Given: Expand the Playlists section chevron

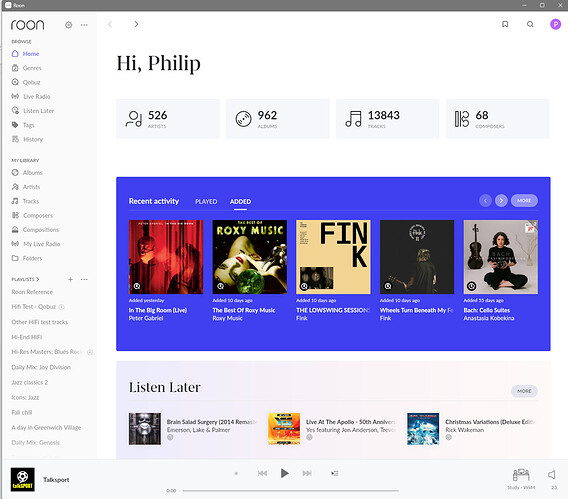Looking at the screenshot, I should (38, 279).
